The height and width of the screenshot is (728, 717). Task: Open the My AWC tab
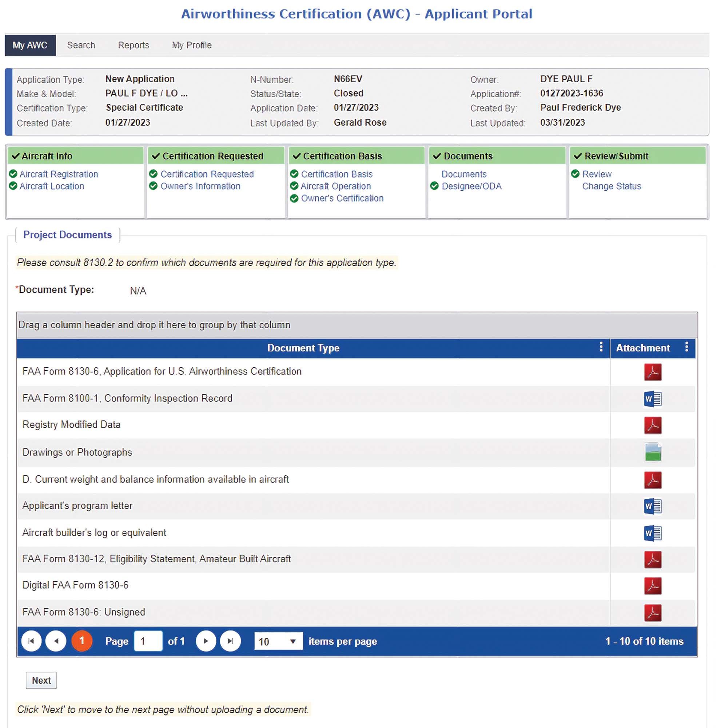point(30,45)
